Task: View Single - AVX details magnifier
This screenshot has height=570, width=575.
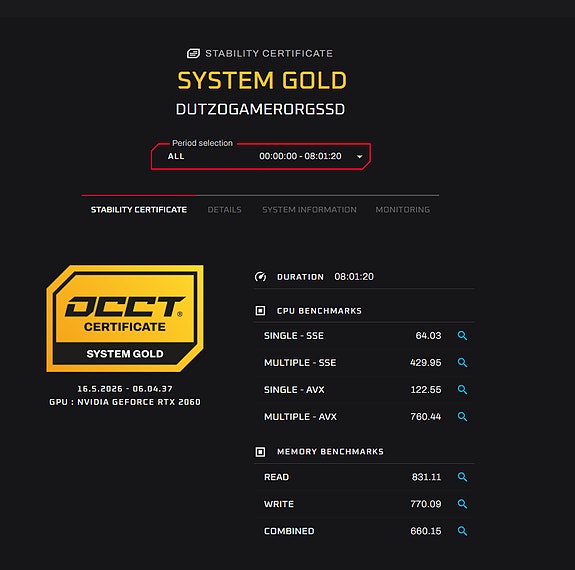Action: tap(462, 390)
